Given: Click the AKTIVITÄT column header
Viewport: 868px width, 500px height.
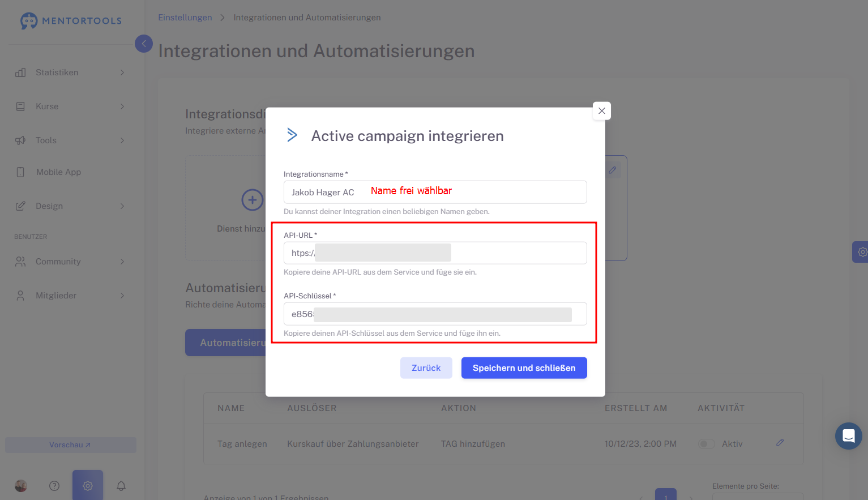Looking at the screenshot, I should click(721, 408).
